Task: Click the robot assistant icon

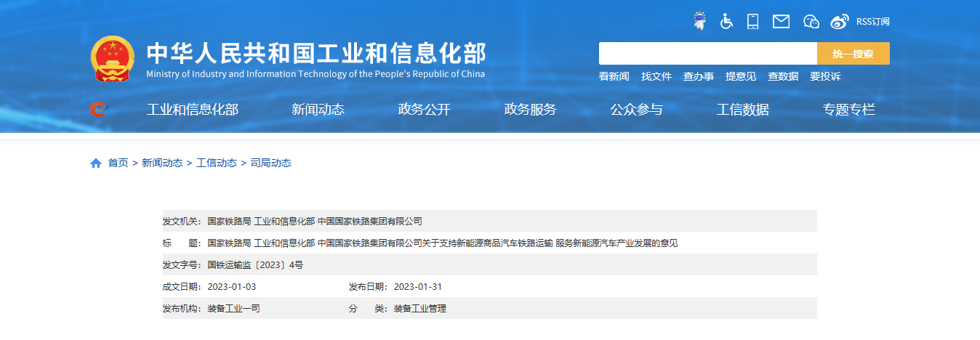Action: [x=699, y=21]
